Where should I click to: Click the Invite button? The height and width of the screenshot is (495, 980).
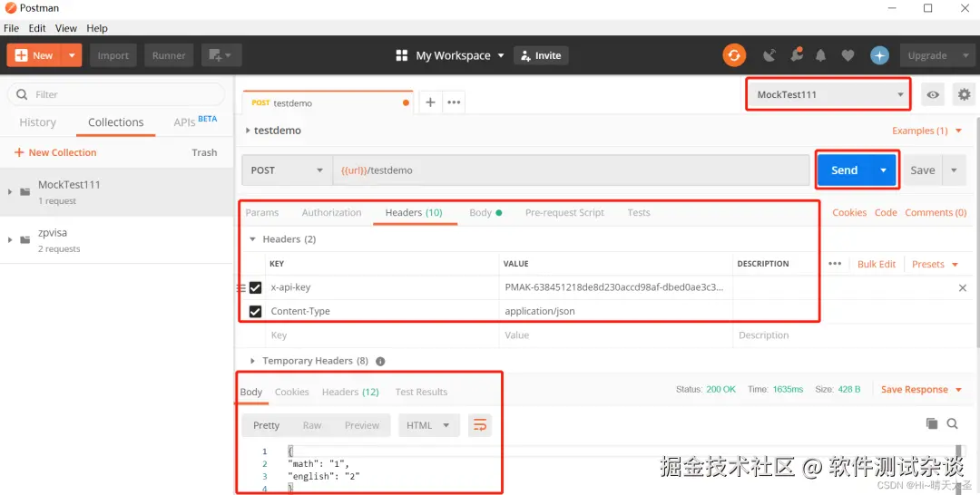click(541, 55)
